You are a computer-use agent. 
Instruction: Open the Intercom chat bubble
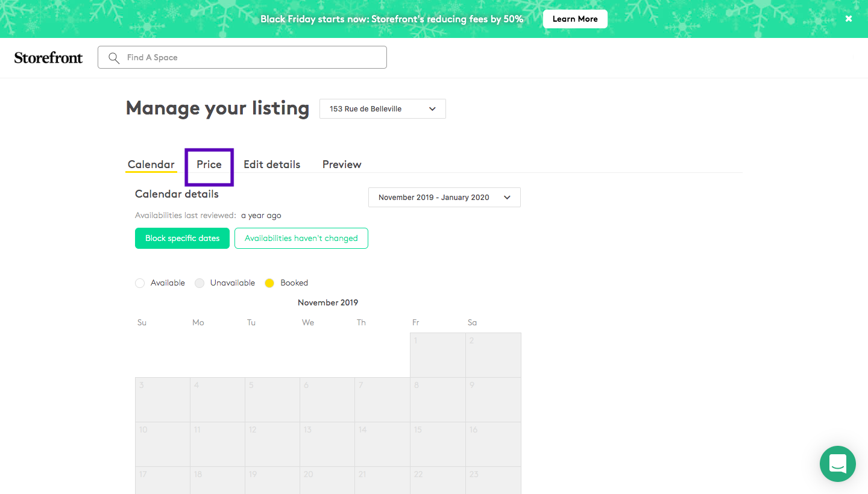tap(837, 464)
